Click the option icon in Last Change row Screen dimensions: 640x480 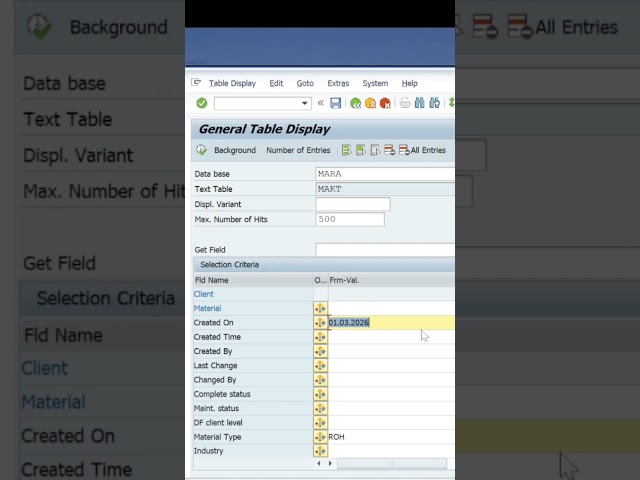pyautogui.click(x=320, y=365)
